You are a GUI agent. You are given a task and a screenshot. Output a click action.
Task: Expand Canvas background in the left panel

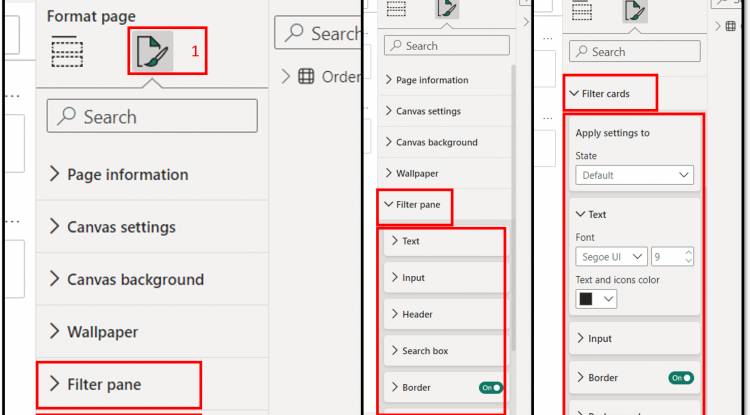(x=152, y=279)
